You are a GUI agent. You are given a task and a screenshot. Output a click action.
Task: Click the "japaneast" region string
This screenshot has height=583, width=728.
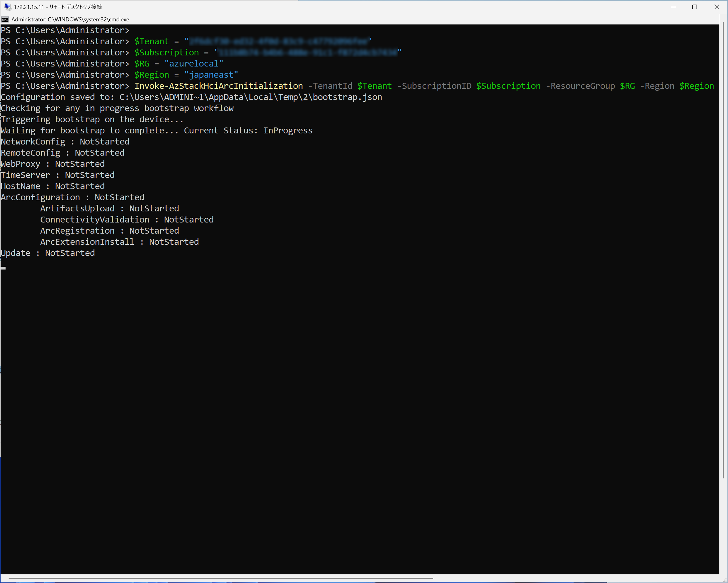[x=211, y=75]
